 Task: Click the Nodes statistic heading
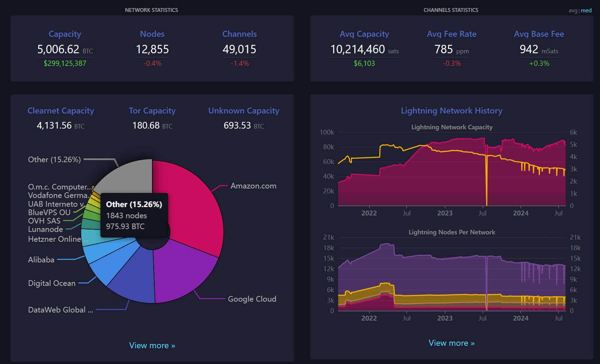[x=152, y=34]
